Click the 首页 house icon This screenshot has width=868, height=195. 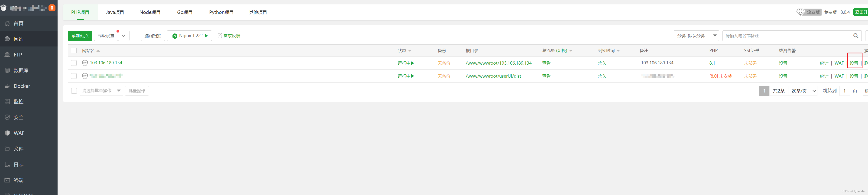coord(7,23)
